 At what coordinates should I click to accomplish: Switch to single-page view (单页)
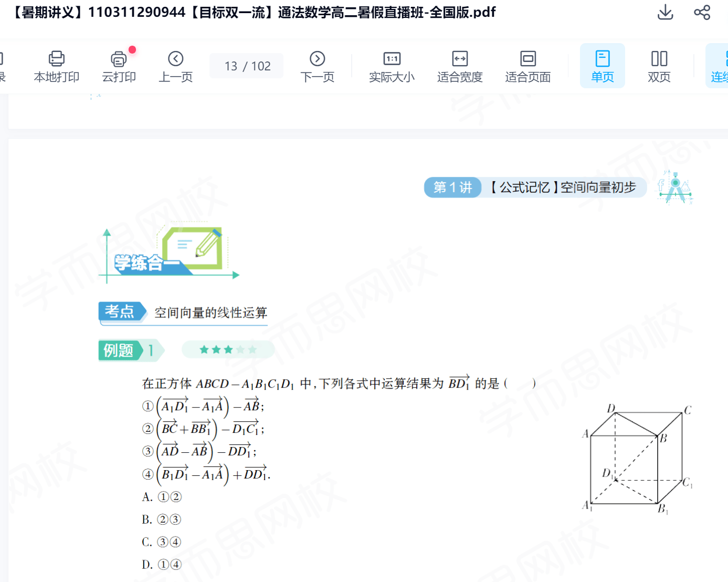tap(603, 66)
